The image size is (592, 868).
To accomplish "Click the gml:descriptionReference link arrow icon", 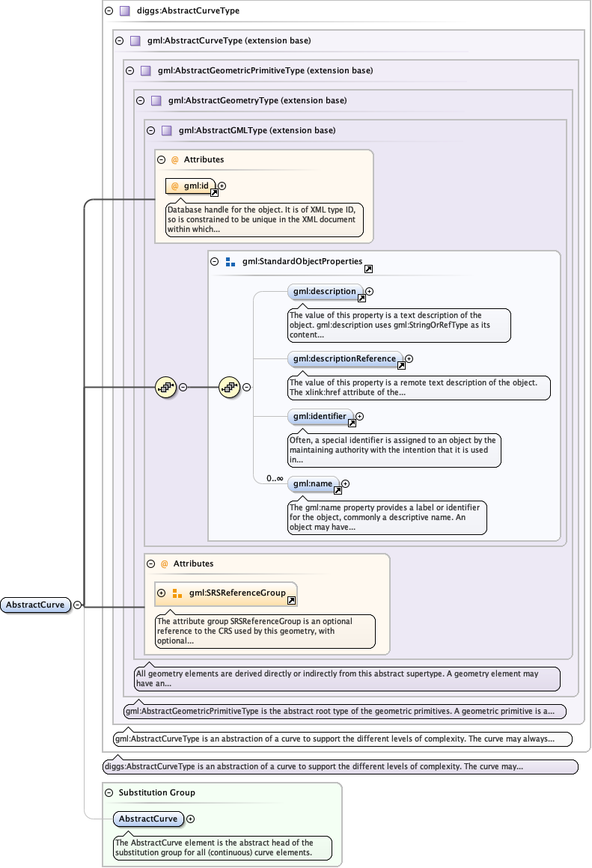I will [x=401, y=366].
